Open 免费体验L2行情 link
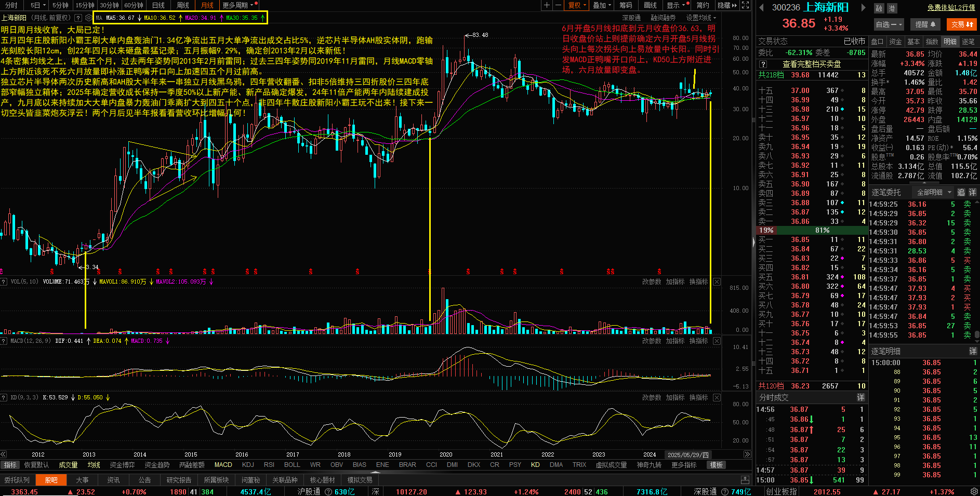Viewport: 980px width, 496px height. click(951, 7)
